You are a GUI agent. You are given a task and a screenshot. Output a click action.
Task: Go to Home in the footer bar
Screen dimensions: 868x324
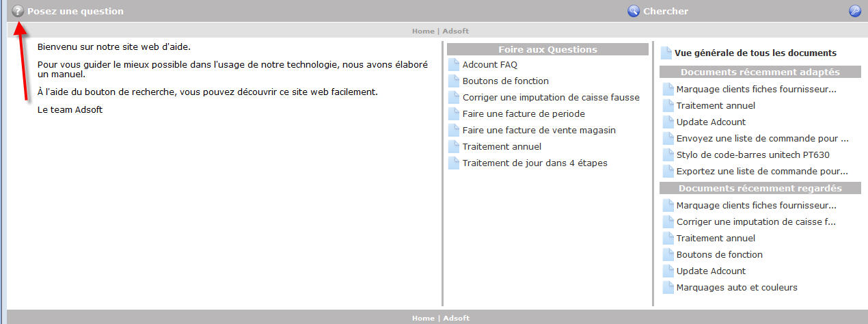423,318
